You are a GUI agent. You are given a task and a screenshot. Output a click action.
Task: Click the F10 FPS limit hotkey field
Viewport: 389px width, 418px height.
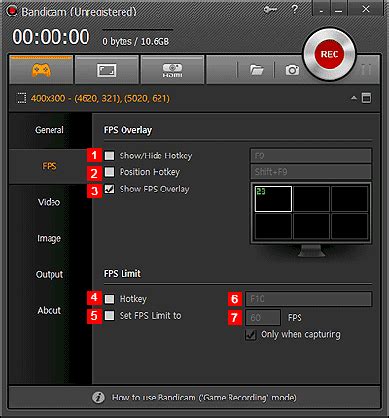309,299
